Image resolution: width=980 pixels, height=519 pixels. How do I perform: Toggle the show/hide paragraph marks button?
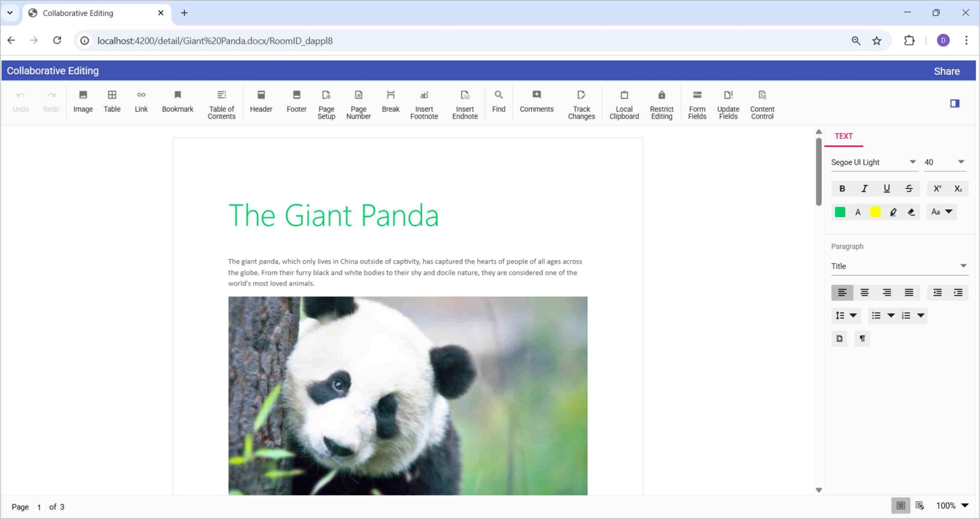click(862, 339)
